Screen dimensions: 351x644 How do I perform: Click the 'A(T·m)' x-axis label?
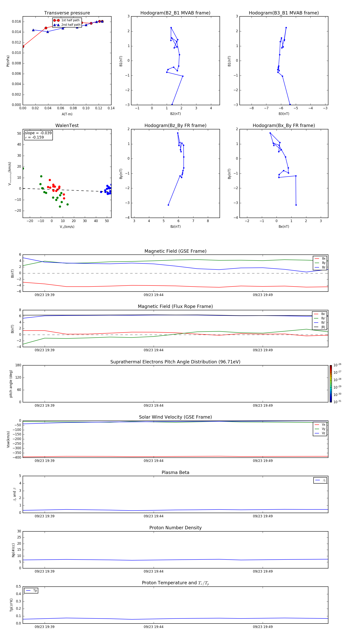point(67,114)
